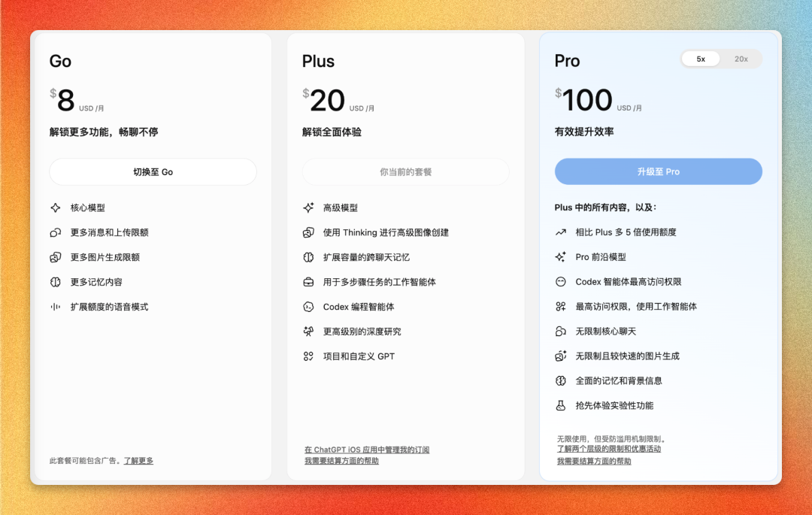Click the 你当前的套餐 button
The image size is (812, 515).
405,172
